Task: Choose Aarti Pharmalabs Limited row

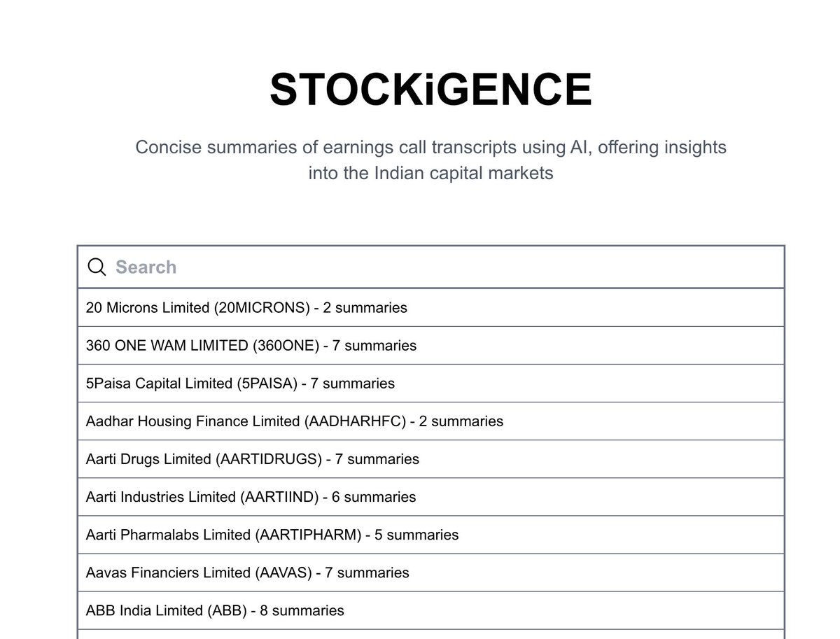Action: click(x=272, y=535)
